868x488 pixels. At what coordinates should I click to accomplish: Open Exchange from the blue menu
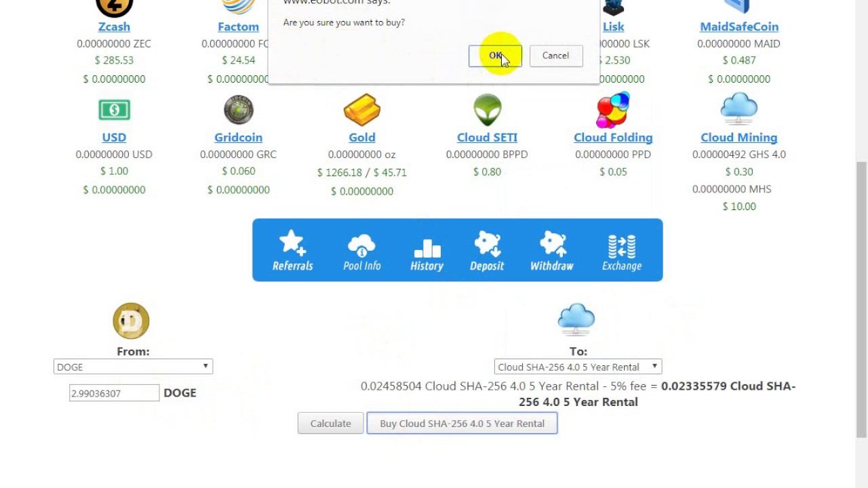[621, 252]
